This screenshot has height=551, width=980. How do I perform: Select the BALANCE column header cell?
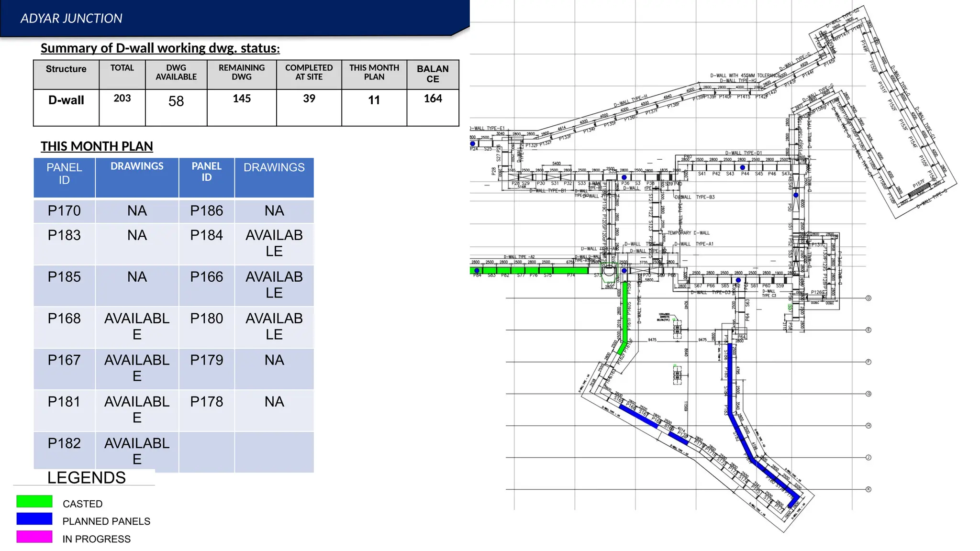[433, 74]
